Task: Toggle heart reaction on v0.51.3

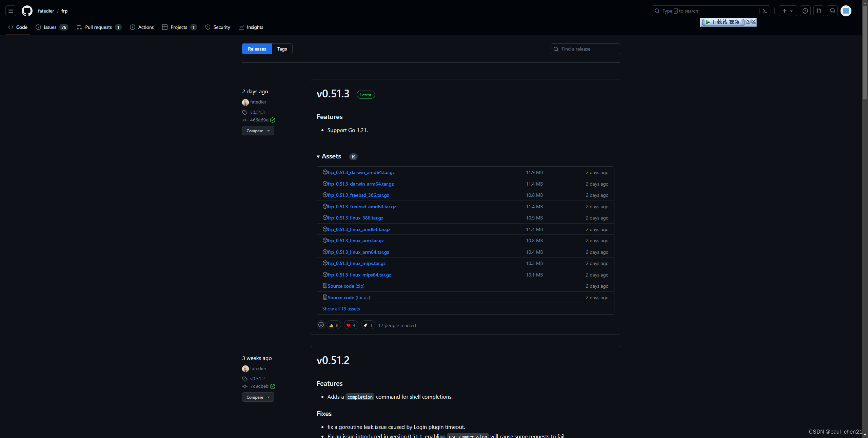Action: [x=351, y=325]
